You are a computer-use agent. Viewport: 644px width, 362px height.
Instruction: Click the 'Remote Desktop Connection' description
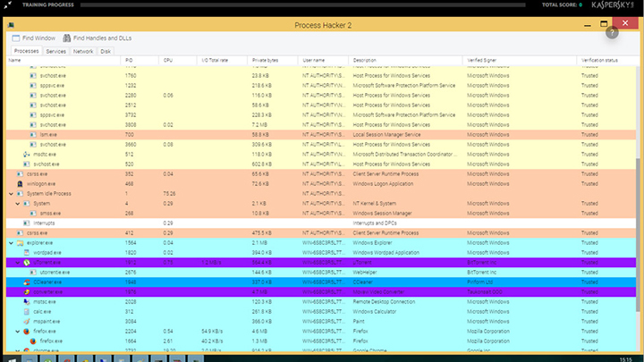click(x=384, y=302)
